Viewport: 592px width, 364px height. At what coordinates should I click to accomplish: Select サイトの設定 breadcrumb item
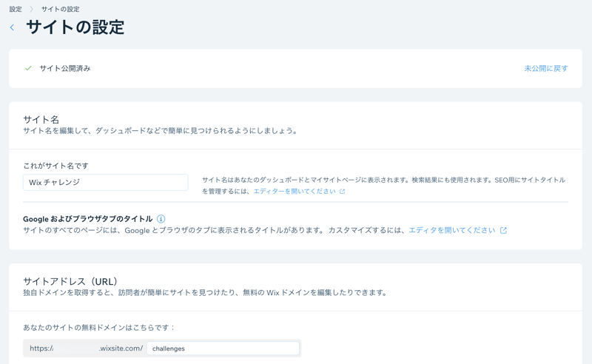(x=60, y=10)
